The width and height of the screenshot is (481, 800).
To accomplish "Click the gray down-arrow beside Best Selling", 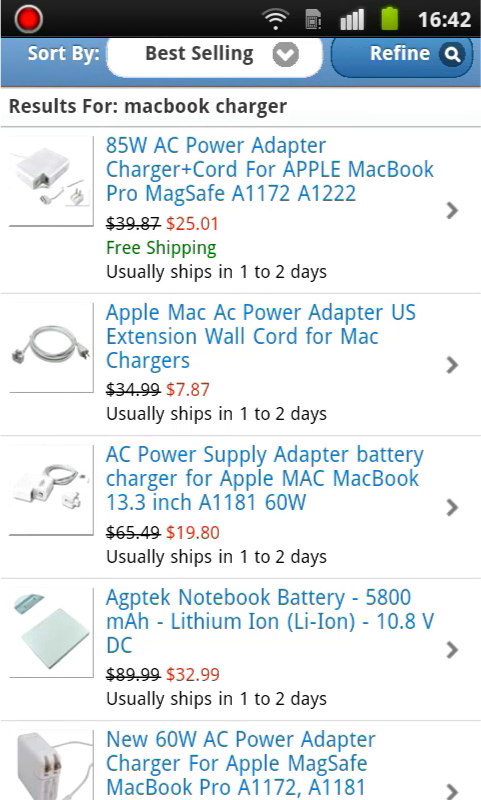I will [285, 55].
